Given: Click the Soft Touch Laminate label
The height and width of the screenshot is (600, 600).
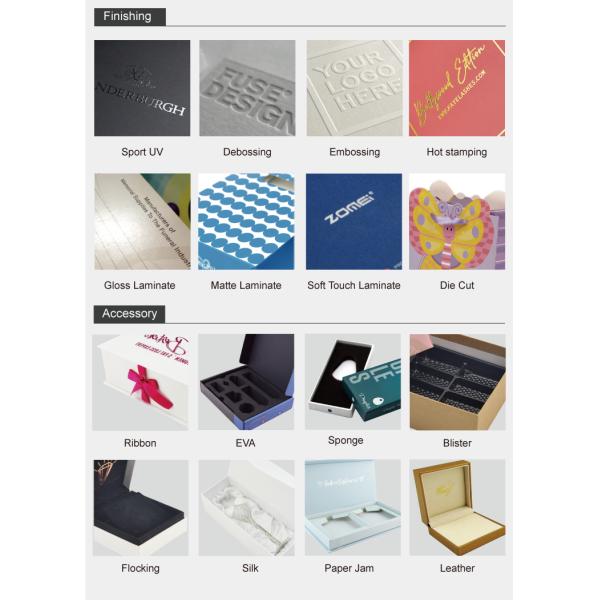Looking at the screenshot, I should (x=354, y=285).
